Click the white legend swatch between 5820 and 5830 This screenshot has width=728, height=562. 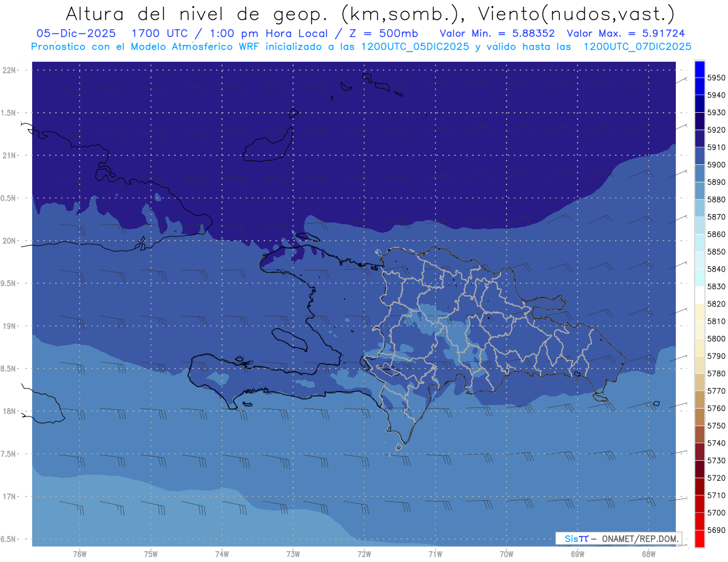[699, 295]
